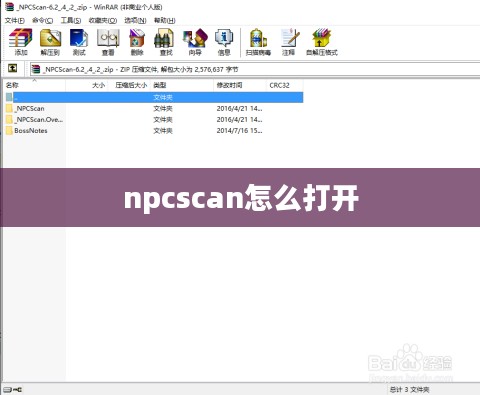Click the parent folder (..) row icon

click(x=9, y=97)
